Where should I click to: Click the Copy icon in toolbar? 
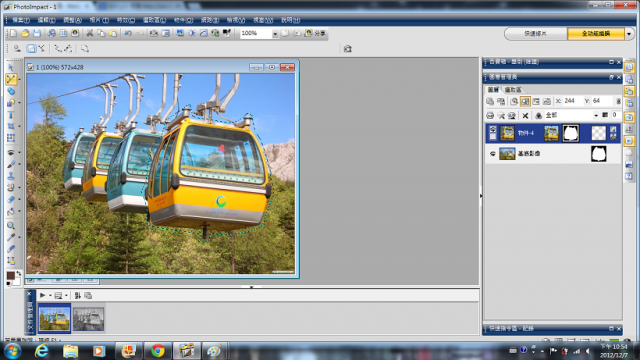tap(101, 33)
